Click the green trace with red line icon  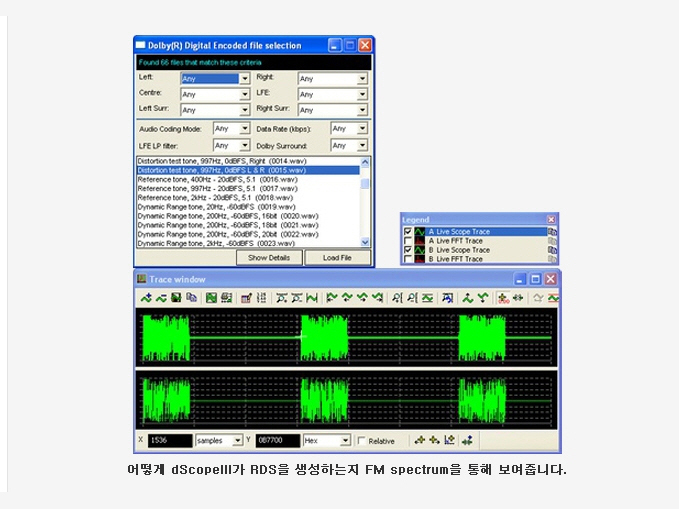[x=553, y=298]
